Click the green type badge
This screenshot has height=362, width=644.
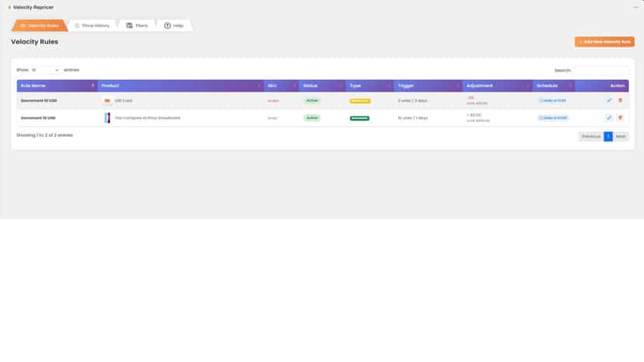(359, 118)
